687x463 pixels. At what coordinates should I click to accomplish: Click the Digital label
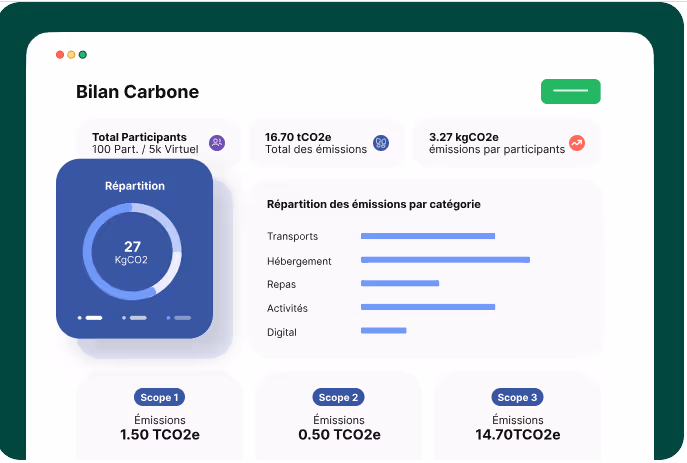tap(282, 332)
